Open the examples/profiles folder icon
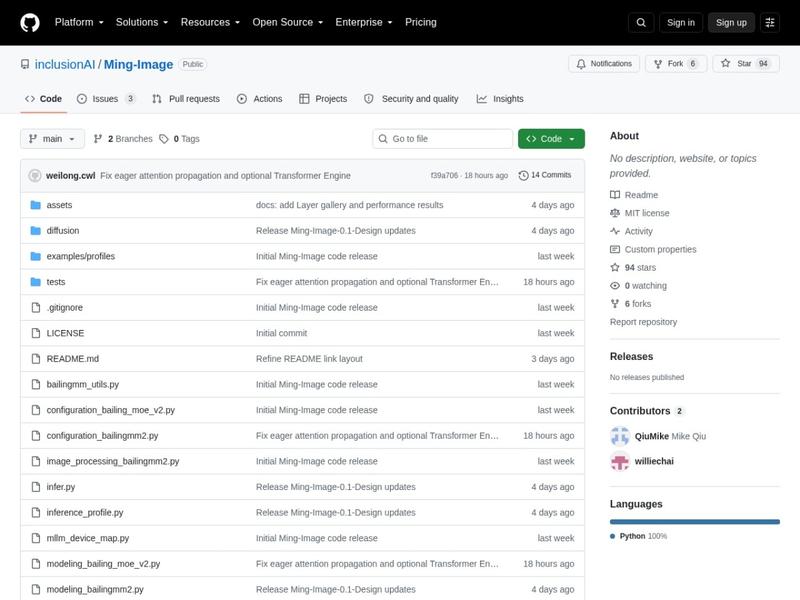 35,256
